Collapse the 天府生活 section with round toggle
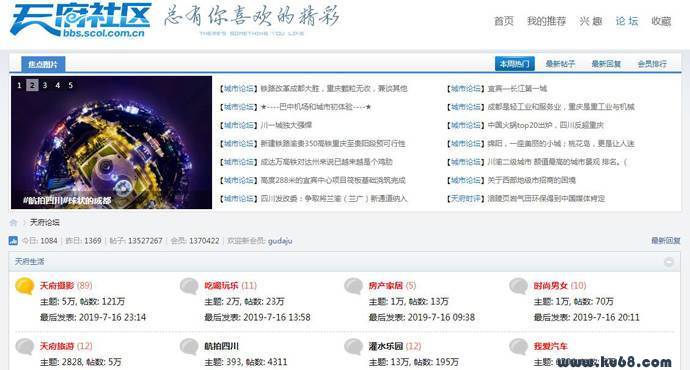690x370 pixels. 668,262
